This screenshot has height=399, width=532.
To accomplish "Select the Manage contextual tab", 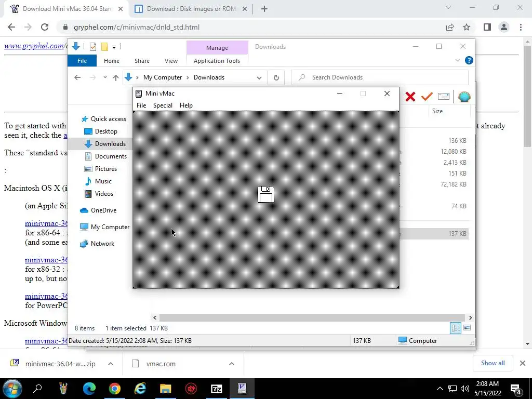I will [x=217, y=48].
